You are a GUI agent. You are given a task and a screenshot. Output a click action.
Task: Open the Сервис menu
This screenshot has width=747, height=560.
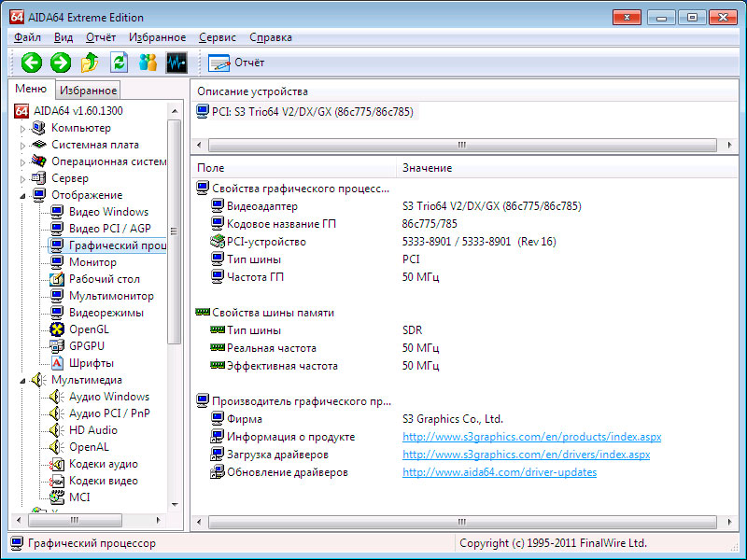coord(217,37)
